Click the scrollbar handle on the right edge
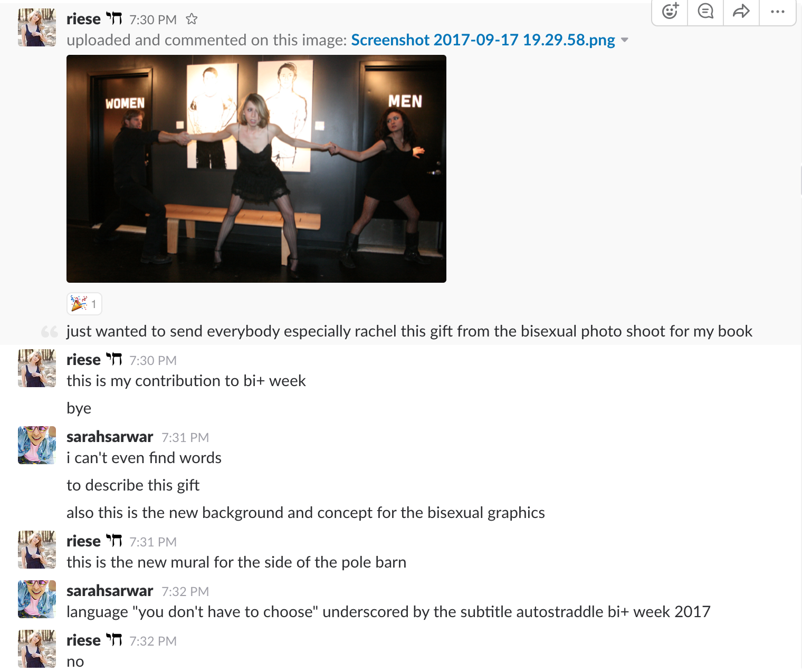This screenshot has height=672, width=802. pyautogui.click(x=800, y=180)
